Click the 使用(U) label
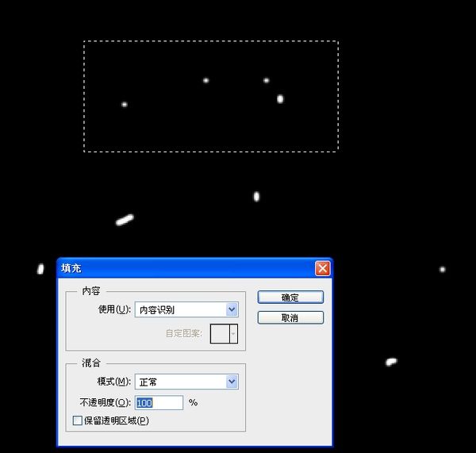The image size is (476, 453). [114, 309]
